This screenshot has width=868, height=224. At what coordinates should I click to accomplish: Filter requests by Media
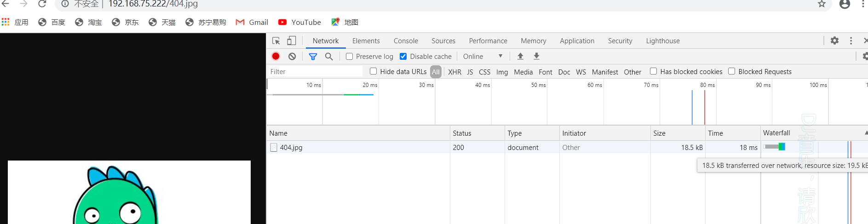click(x=523, y=72)
